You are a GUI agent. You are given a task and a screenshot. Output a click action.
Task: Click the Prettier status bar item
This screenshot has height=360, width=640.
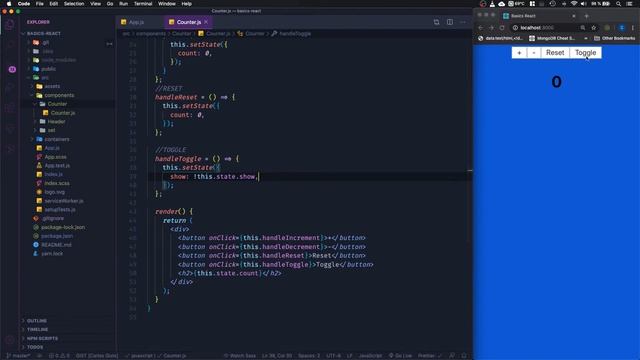[429, 356]
